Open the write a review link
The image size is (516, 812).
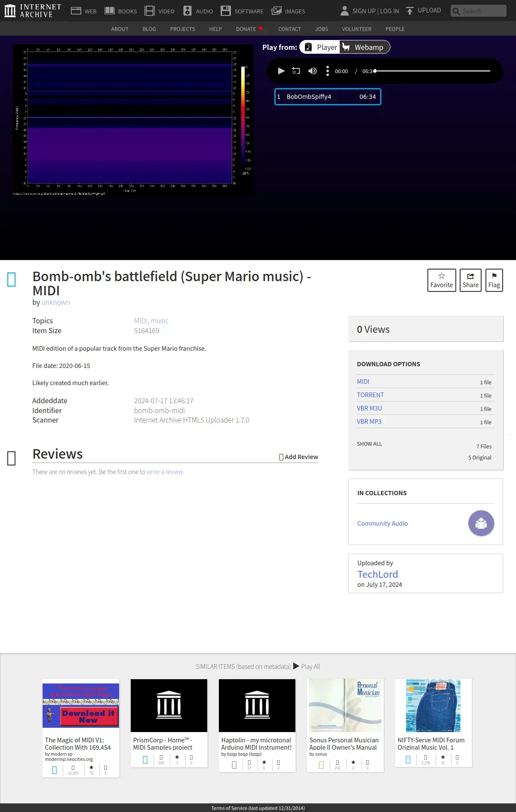point(165,472)
